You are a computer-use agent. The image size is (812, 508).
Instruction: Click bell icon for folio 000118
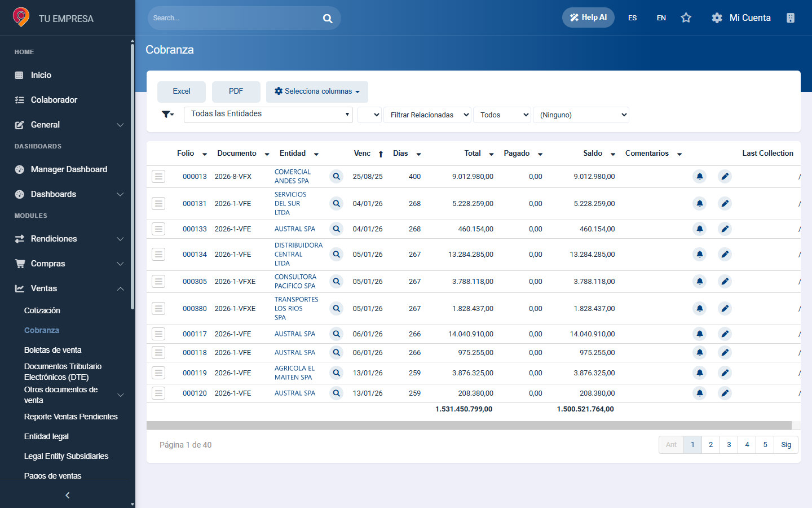click(699, 353)
